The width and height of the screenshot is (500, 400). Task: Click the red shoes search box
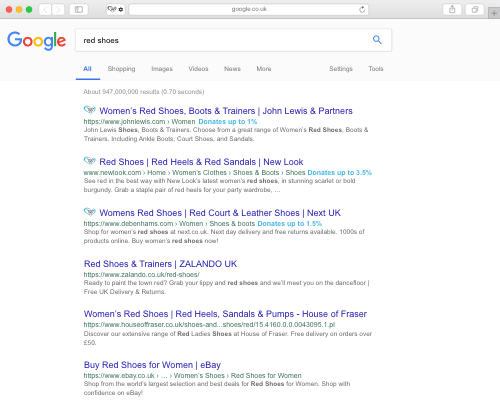coord(233,40)
